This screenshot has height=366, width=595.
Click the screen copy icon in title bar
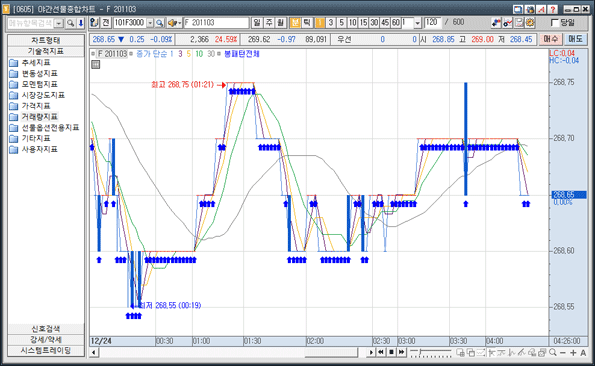click(x=518, y=9)
